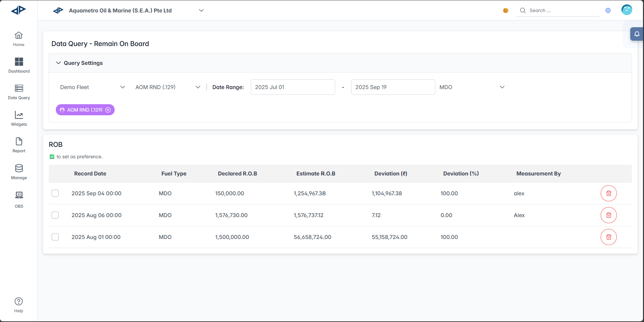644x322 pixels.
Task: Open the Help menu item
Action: (19, 301)
